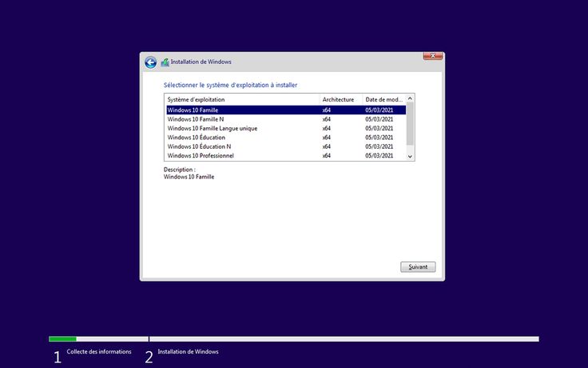Click x64 cell of Windows 10 Famille N

[327, 119]
